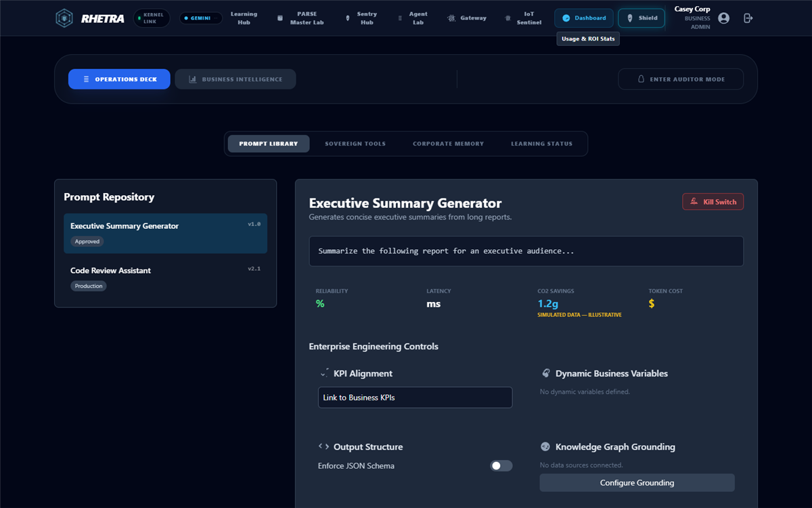
Task: Click the Enter Auditor Mode icon
Action: click(x=641, y=79)
